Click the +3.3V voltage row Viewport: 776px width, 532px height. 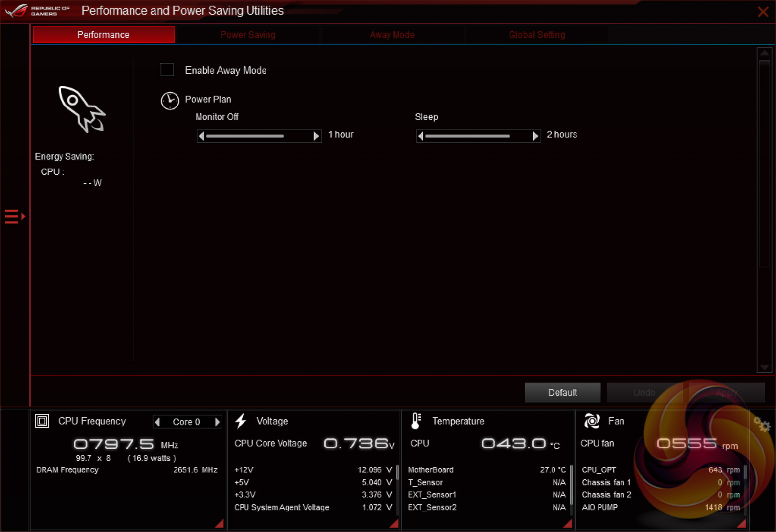click(313, 495)
